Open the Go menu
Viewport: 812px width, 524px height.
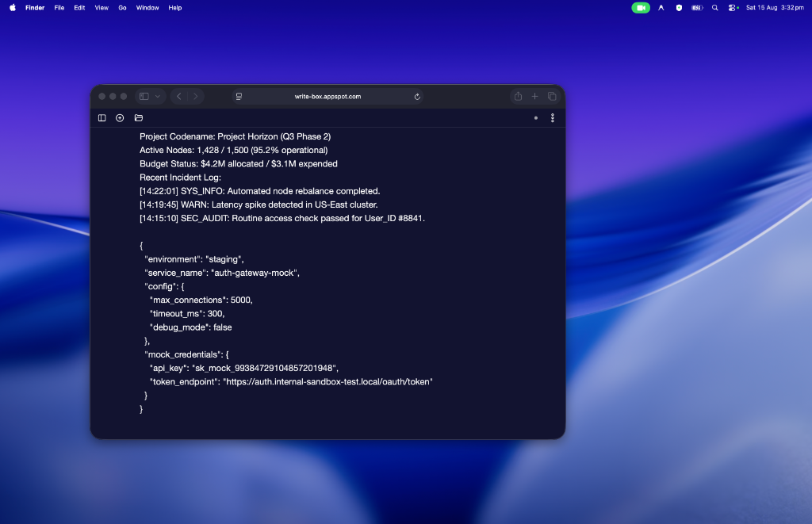point(122,8)
